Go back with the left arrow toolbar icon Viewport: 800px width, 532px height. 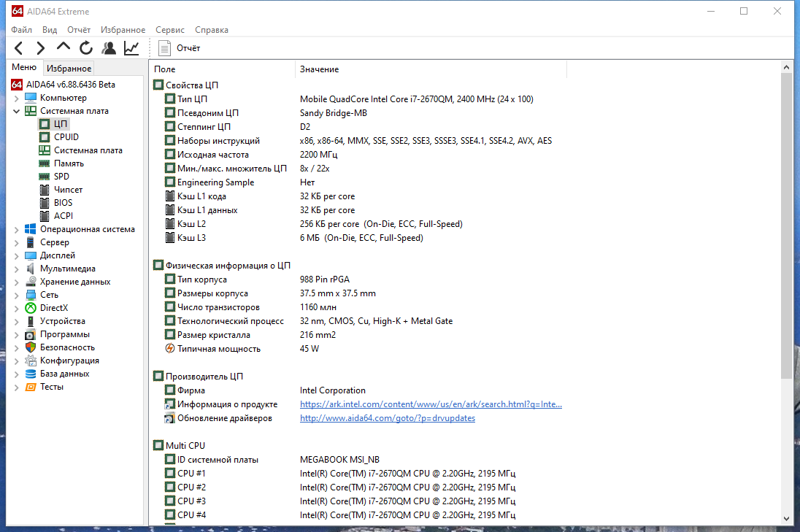19,48
